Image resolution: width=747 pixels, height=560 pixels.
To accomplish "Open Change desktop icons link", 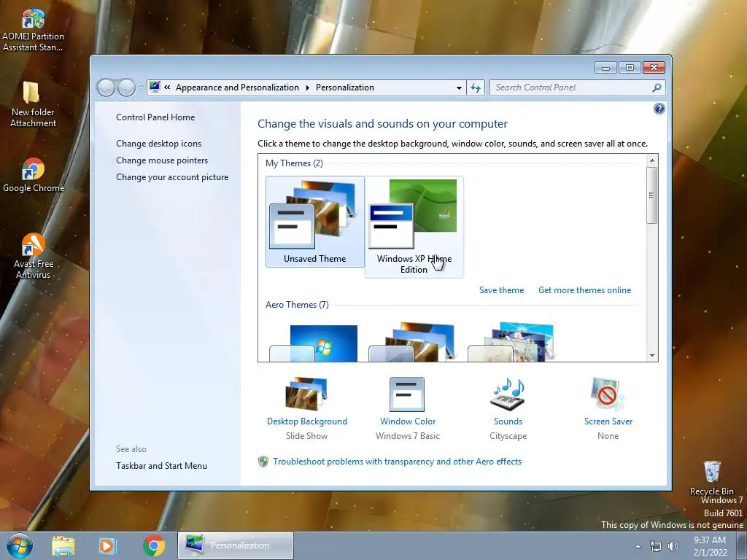I will (x=158, y=144).
